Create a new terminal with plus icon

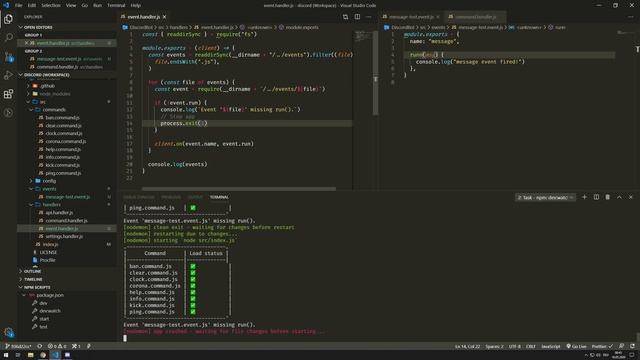(584, 197)
